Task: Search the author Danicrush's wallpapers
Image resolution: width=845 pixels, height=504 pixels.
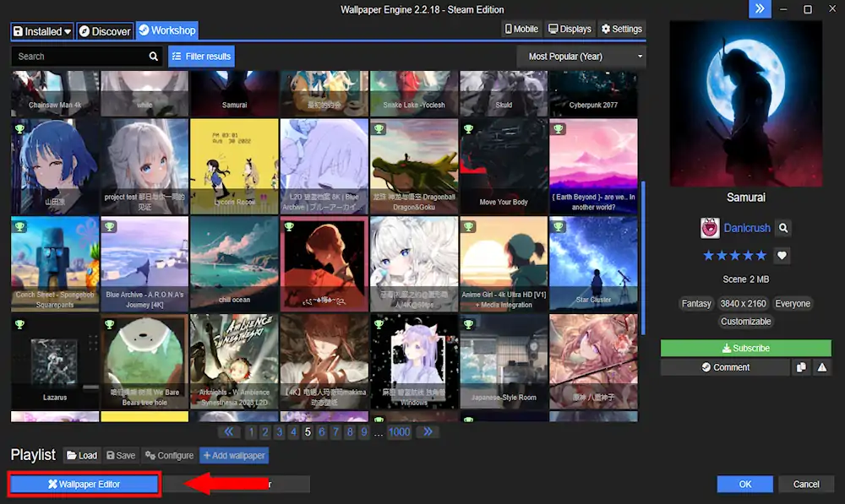Action: [x=783, y=228]
